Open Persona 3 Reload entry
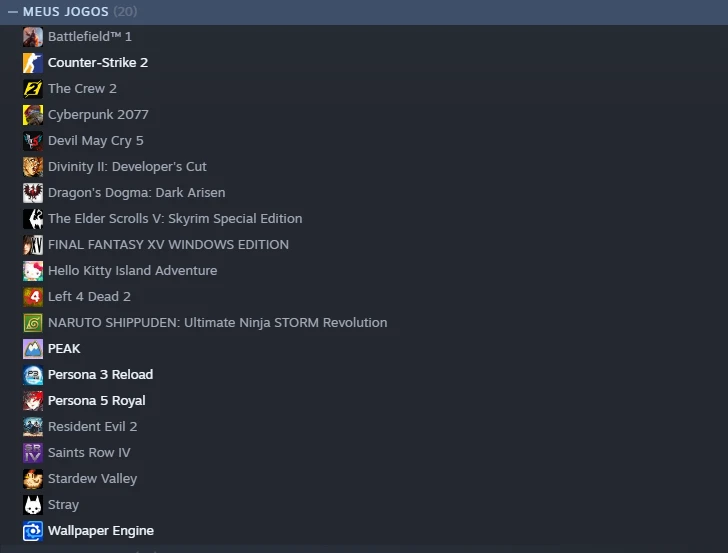The width and height of the screenshot is (728, 553). (x=100, y=375)
